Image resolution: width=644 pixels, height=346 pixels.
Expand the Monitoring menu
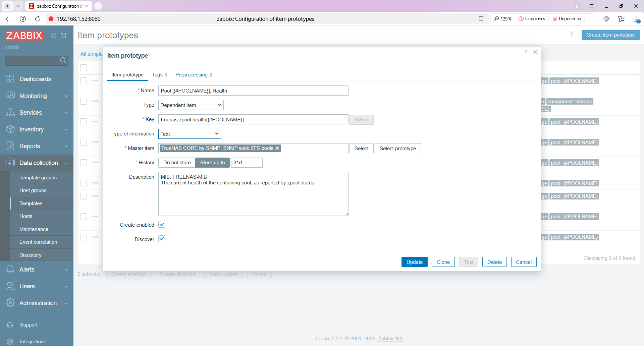point(66,96)
